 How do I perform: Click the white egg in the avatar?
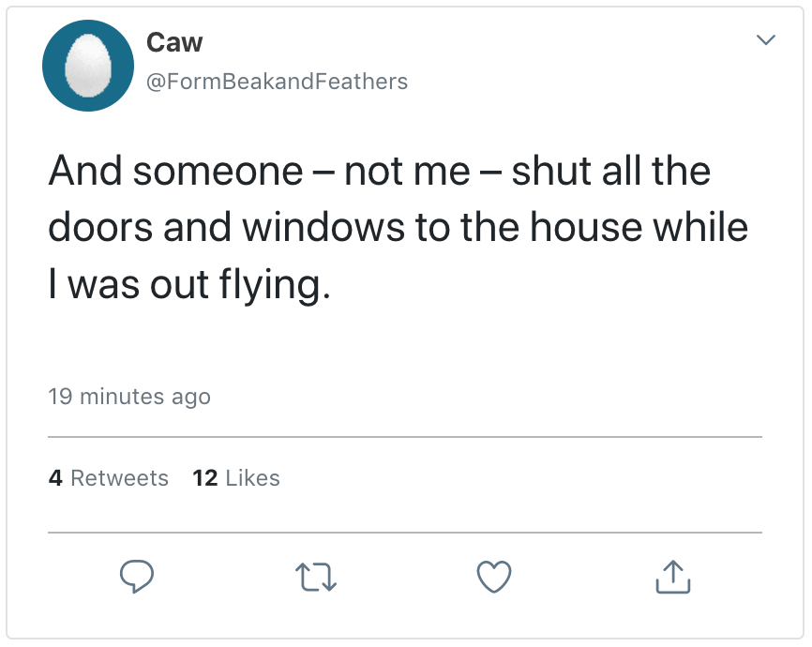[89, 66]
